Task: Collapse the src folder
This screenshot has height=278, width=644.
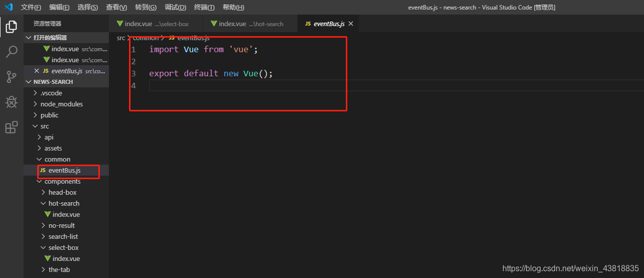Action: 66,126
